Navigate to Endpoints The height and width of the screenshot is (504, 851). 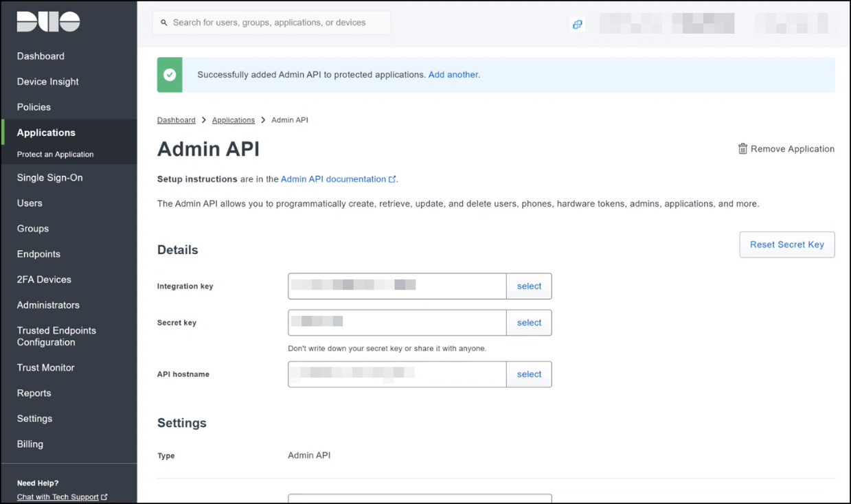38,254
